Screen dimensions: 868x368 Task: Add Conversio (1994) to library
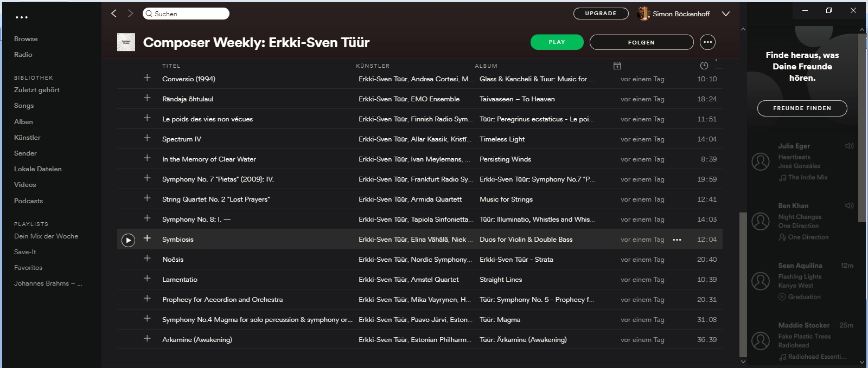[147, 78]
